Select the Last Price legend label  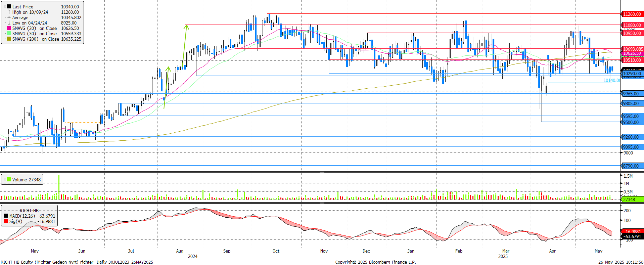pos(23,7)
